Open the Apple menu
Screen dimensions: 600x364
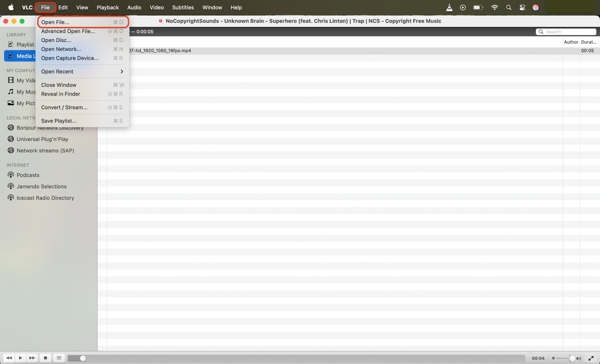click(11, 7)
